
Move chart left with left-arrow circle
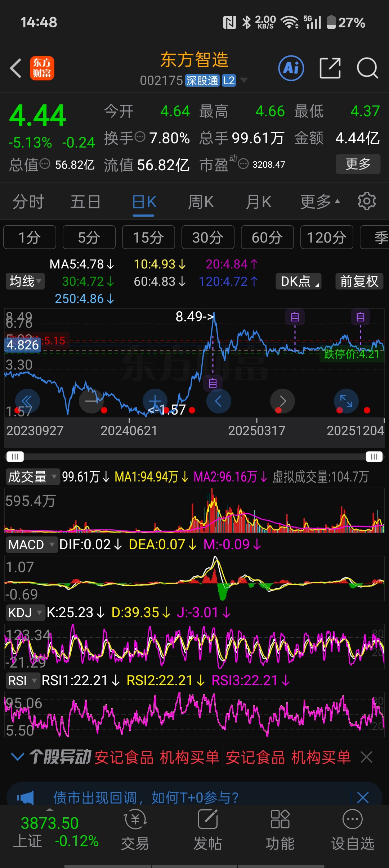219,401
